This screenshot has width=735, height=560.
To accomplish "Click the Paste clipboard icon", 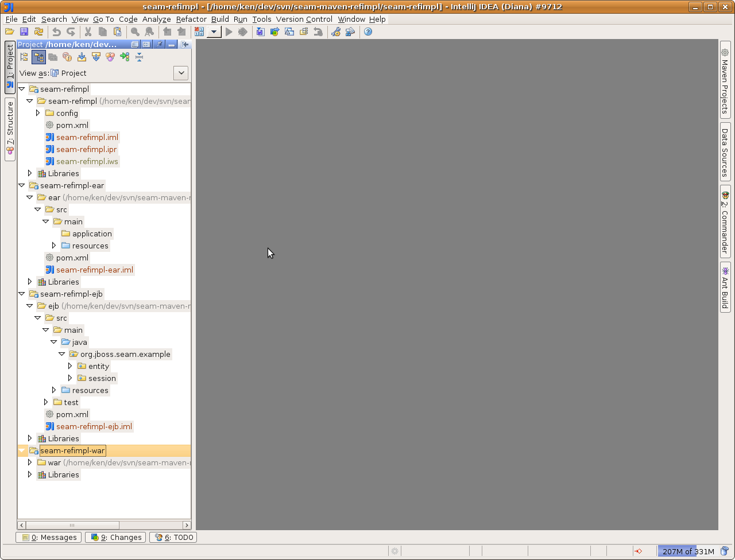I will tap(117, 32).
